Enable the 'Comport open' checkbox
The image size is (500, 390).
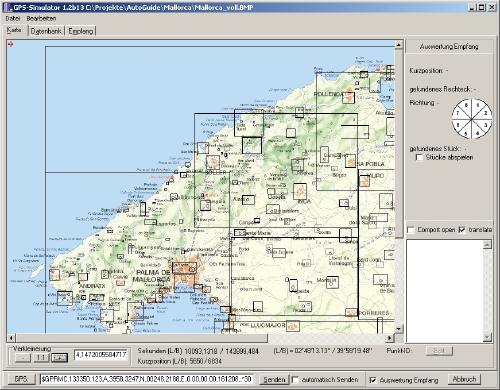411,230
